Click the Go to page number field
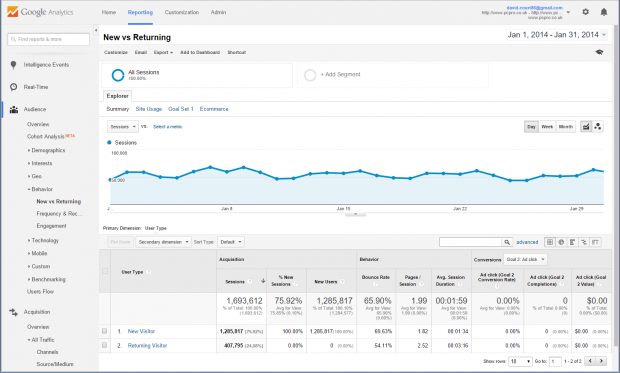The image size is (620, 373). click(x=555, y=361)
